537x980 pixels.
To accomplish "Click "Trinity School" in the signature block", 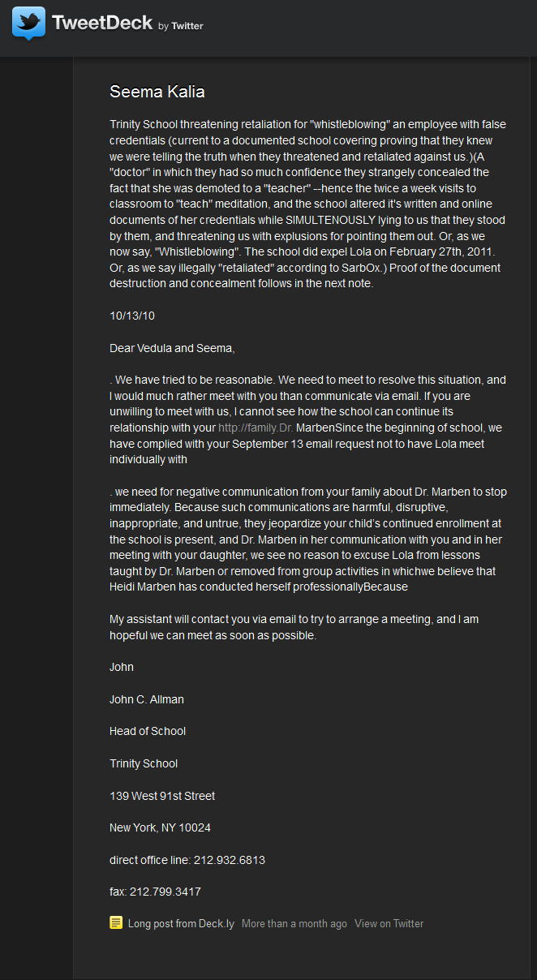I will [144, 763].
